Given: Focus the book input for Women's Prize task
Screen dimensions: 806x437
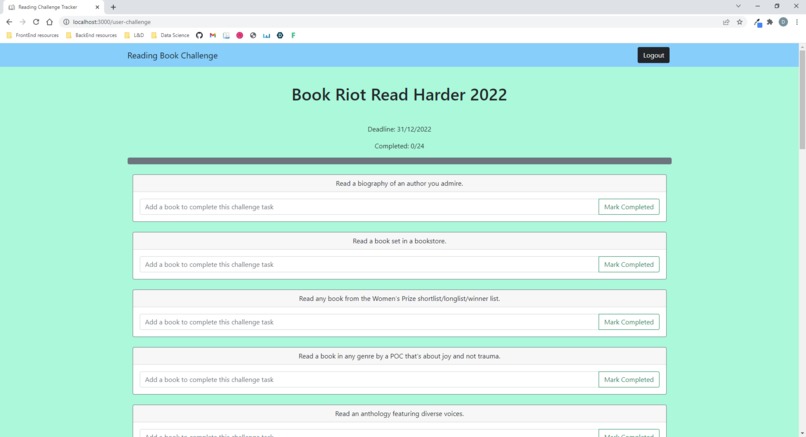Looking at the screenshot, I should pyautogui.click(x=369, y=322).
